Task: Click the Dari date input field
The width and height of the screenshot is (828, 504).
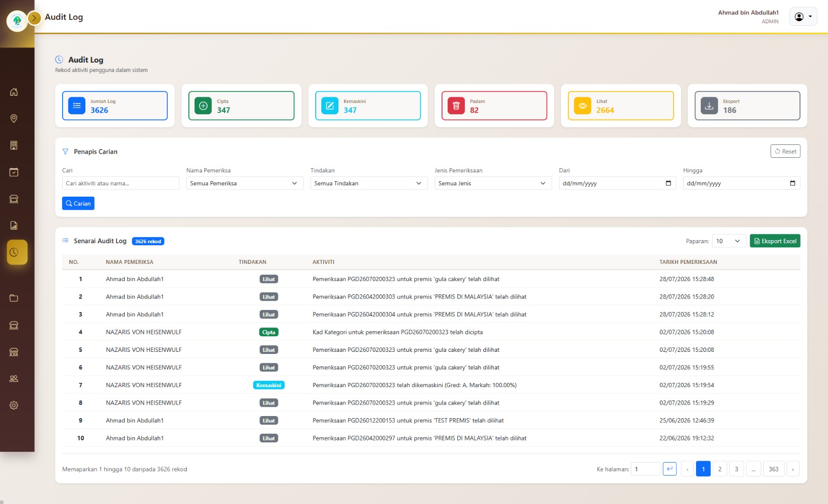Action: (x=617, y=183)
